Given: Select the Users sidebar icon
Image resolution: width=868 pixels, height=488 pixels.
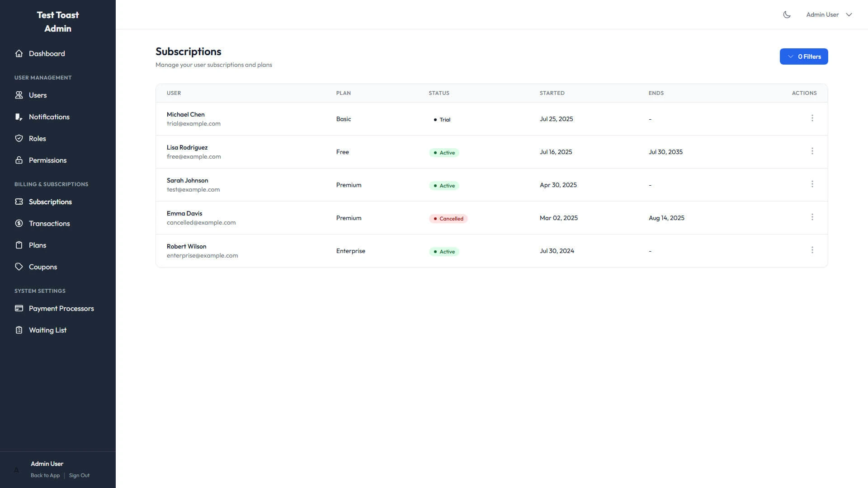Looking at the screenshot, I should click(x=19, y=95).
